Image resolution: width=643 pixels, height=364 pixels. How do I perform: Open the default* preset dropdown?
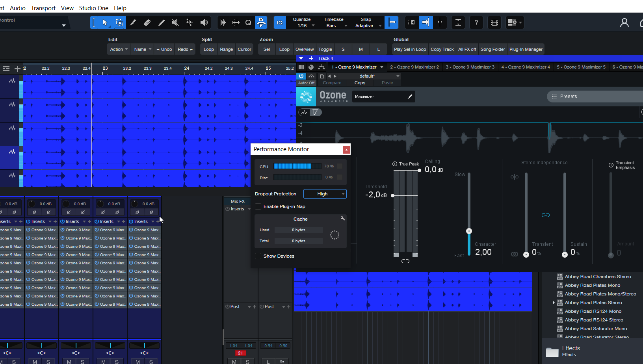[370, 76]
